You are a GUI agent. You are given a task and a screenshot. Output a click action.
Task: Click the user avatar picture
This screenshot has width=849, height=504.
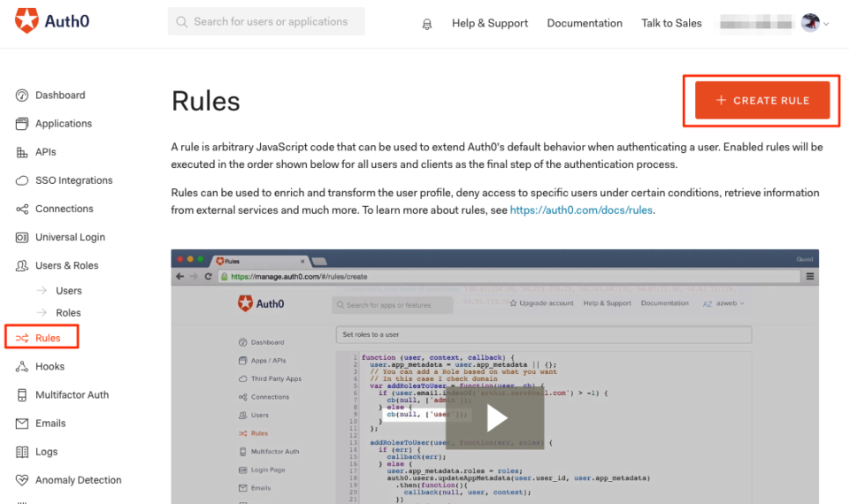(810, 23)
